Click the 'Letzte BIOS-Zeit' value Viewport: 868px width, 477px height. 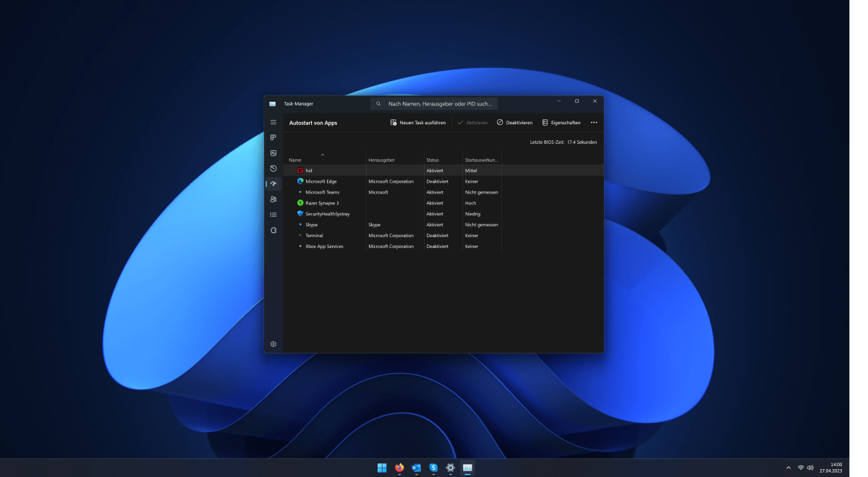click(582, 142)
